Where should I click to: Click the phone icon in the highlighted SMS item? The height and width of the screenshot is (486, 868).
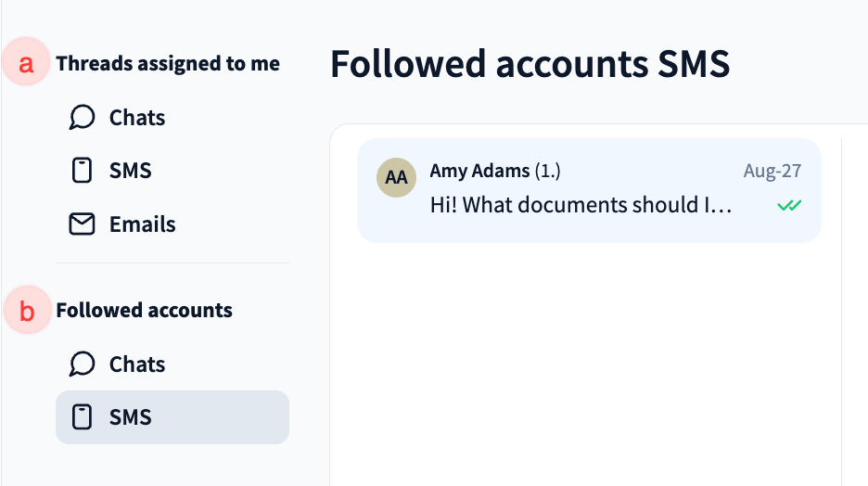pyautogui.click(x=83, y=417)
